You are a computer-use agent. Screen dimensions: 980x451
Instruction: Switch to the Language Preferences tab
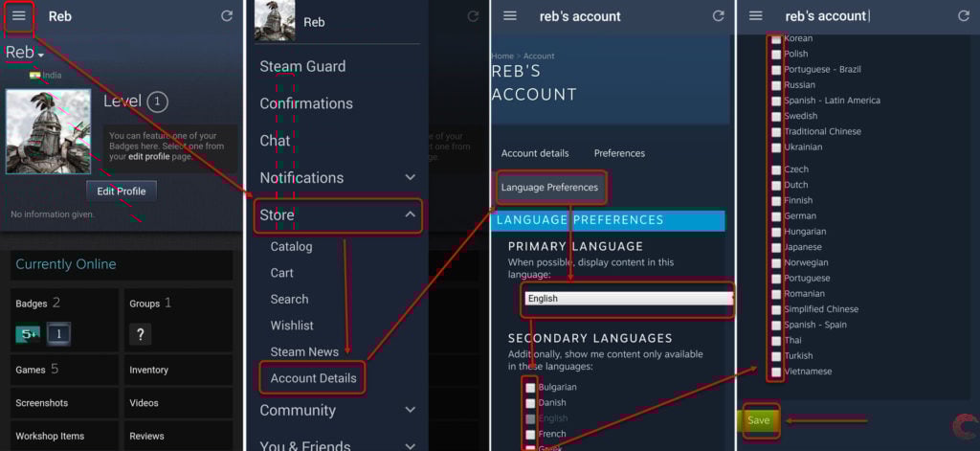tap(549, 187)
